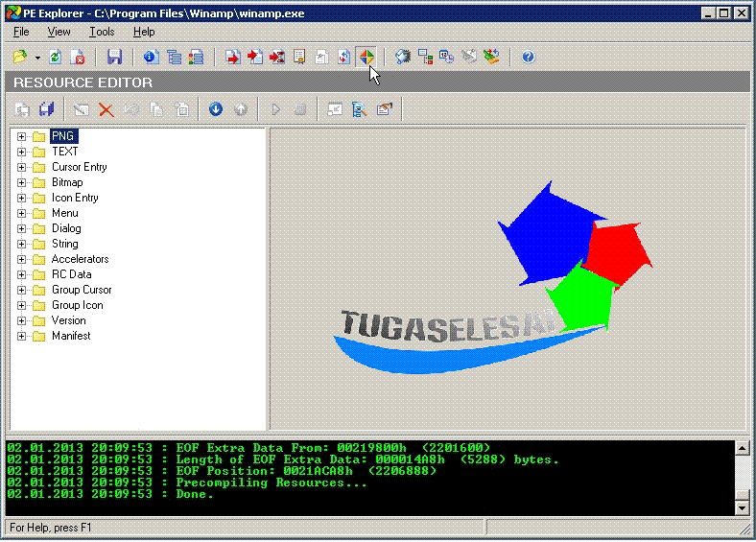Select the Group Icon tree item
The height and width of the screenshot is (542, 756).
pos(77,305)
